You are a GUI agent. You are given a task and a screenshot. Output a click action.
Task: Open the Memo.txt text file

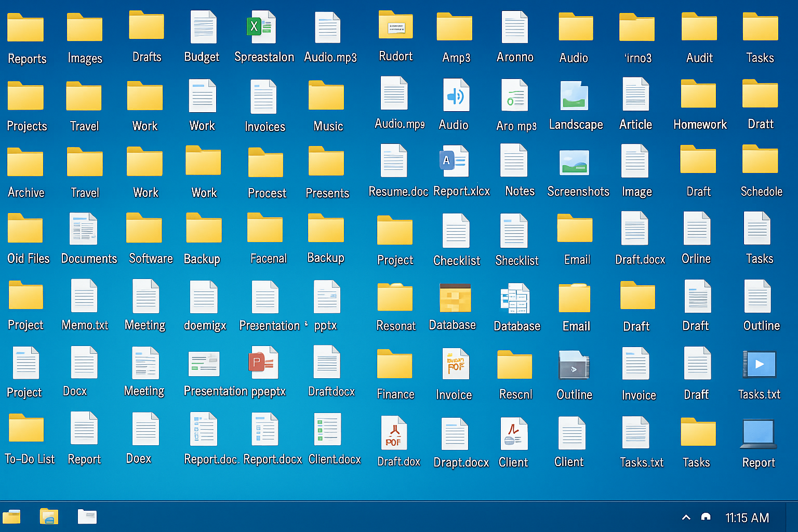(x=84, y=296)
